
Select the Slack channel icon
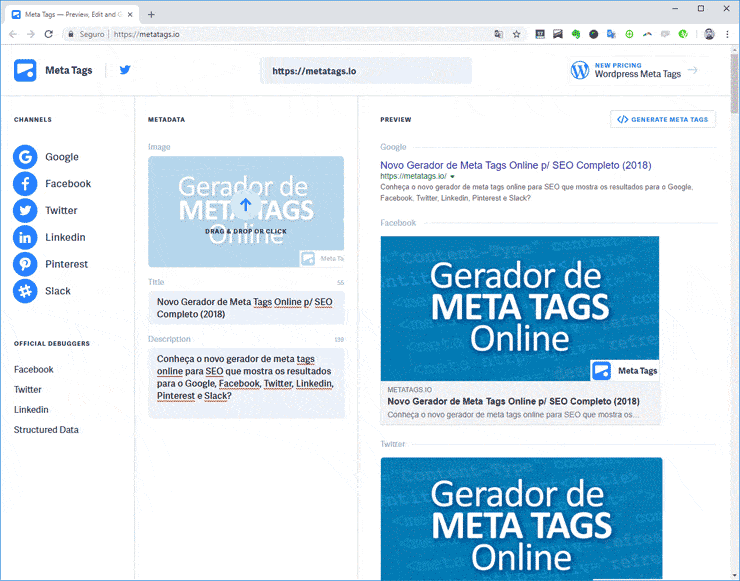point(25,291)
